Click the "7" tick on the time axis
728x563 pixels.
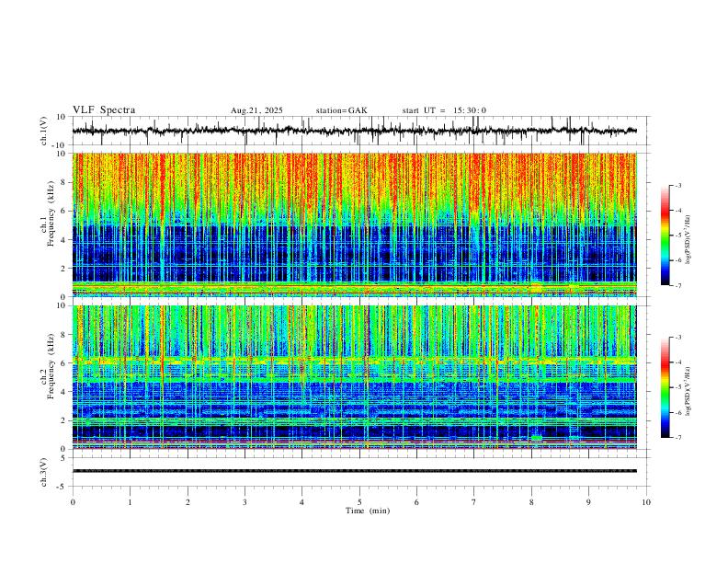coord(474,502)
